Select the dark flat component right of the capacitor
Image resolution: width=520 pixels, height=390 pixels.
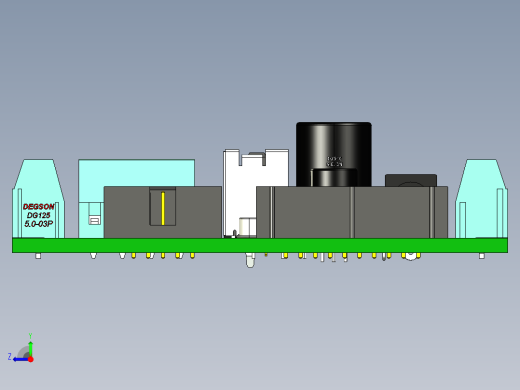[x=411, y=180]
